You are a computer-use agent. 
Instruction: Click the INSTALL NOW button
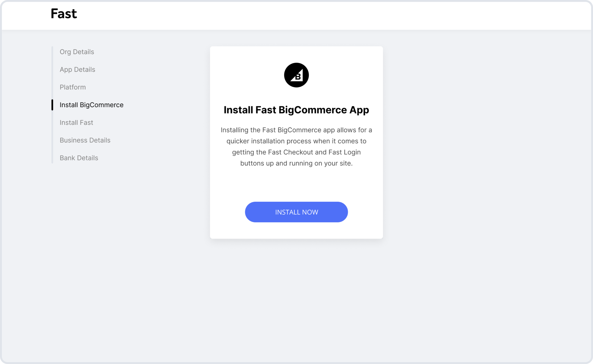click(296, 212)
